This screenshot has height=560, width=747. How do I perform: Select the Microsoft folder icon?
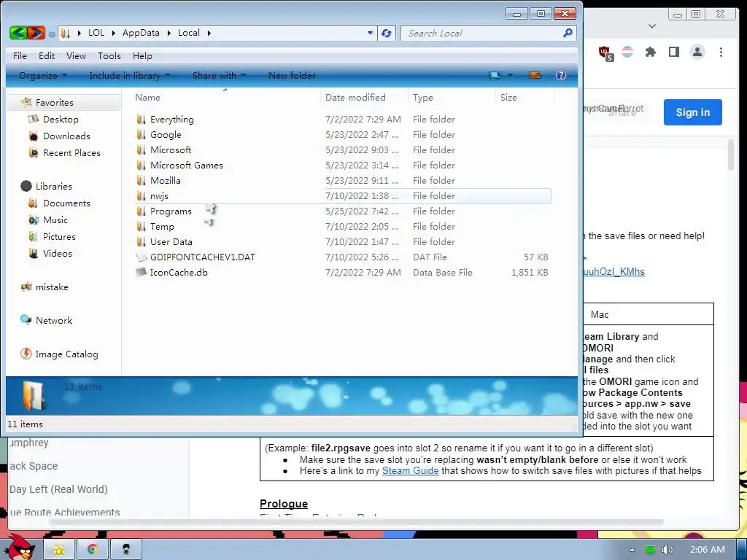141,149
